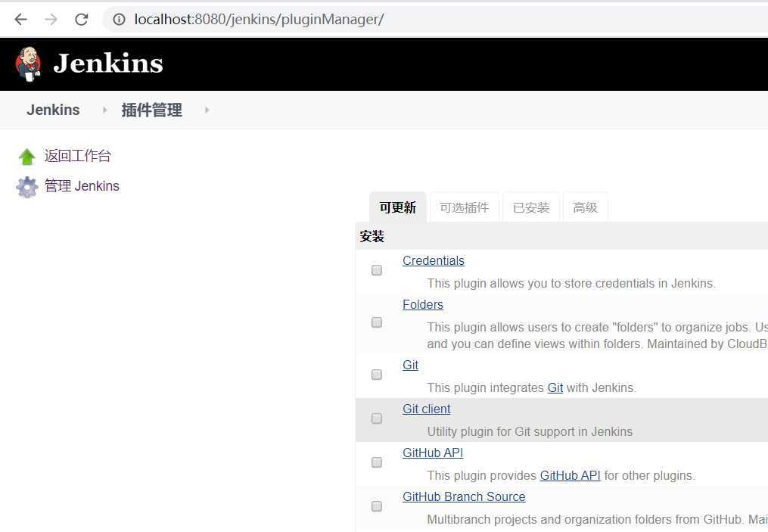The width and height of the screenshot is (768, 532).
Task: Check the Git client plugin checkbox
Action: tap(377, 418)
